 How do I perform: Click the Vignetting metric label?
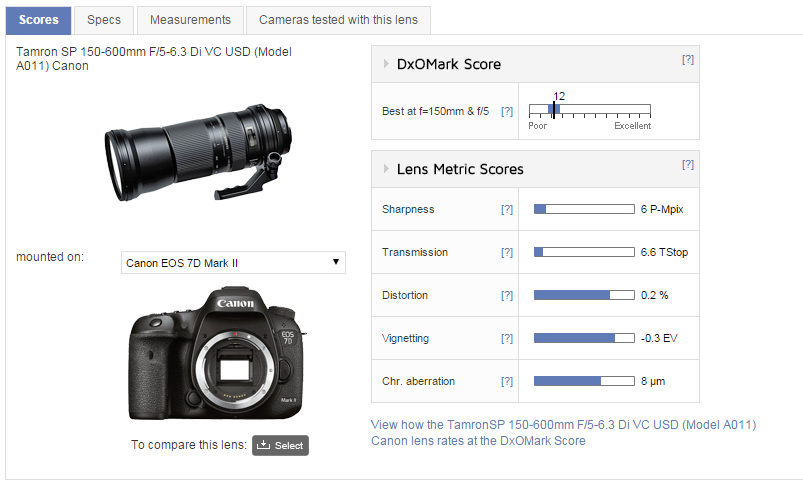tap(405, 338)
